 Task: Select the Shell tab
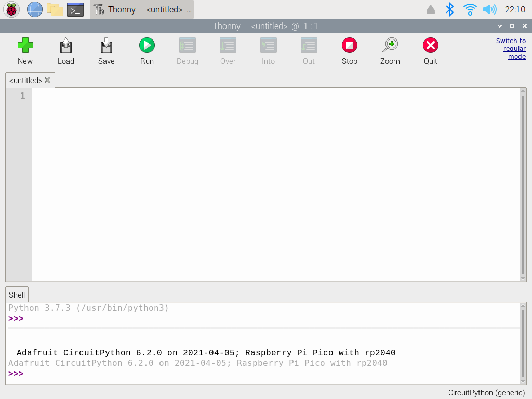point(17,295)
